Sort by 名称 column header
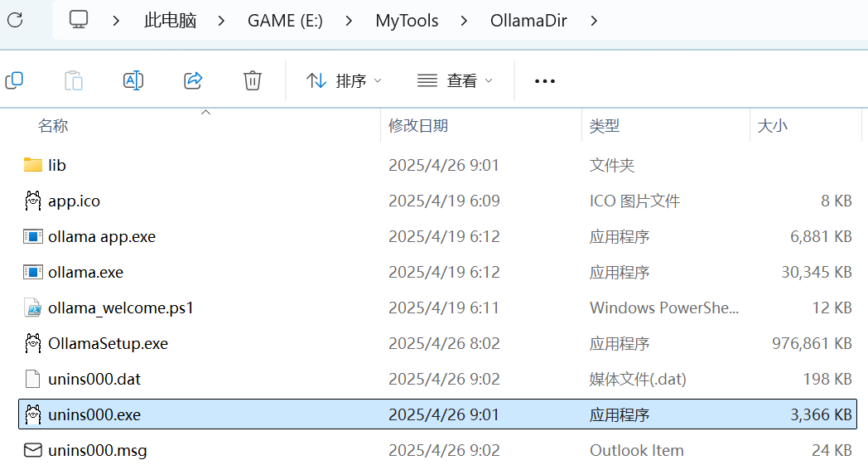This screenshot has width=868, height=465. tap(53, 126)
